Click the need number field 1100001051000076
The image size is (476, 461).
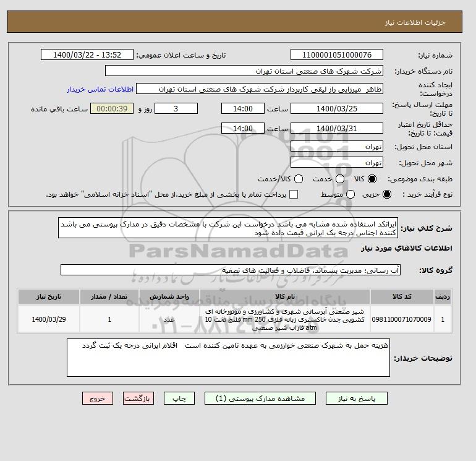coord(337,54)
